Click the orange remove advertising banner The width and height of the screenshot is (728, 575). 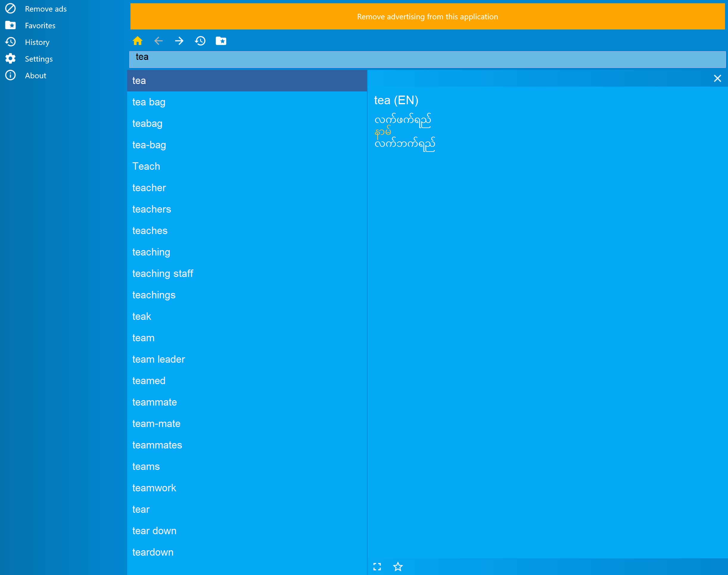tap(427, 16)
